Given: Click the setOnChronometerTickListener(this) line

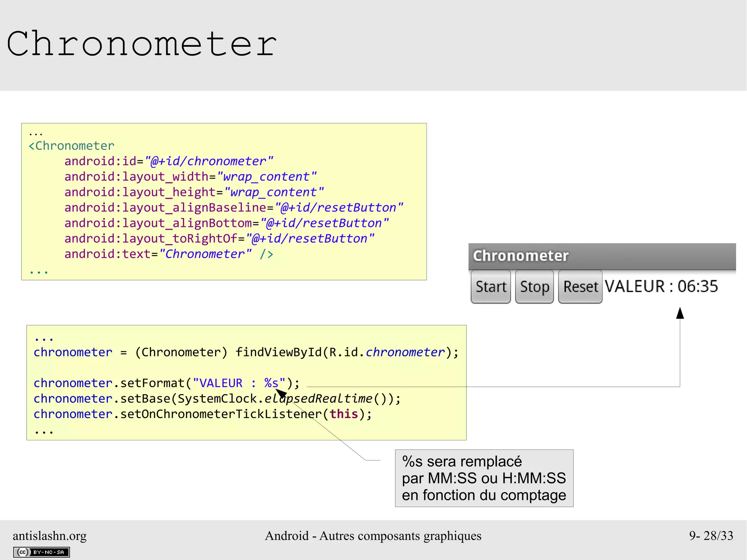Looking at the screenshot, I should point(202,414).
